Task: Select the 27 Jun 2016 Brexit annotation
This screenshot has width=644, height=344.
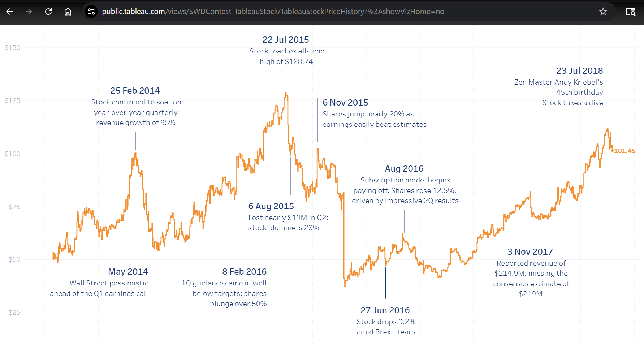Action: coord(385,310)
